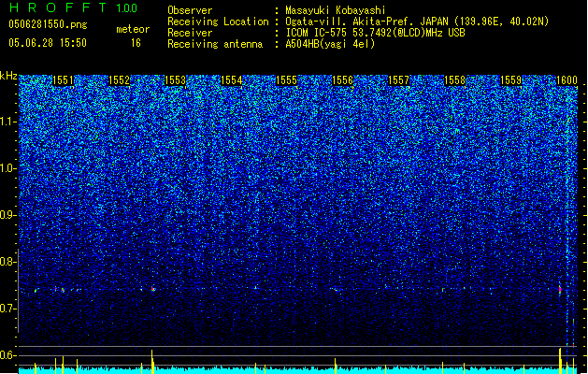588x374 pixels.
Task: Click the timestamp 05.06.28 15:50
Action: click(x=48, y=43)
